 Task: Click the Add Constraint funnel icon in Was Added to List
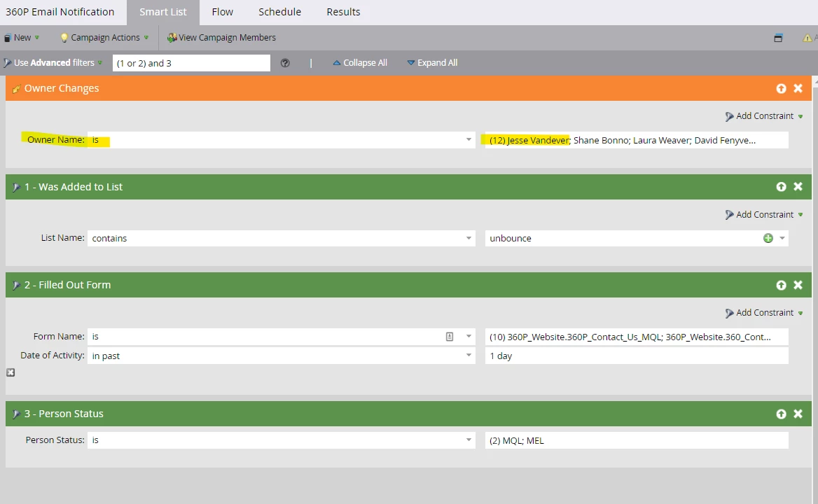pos(729,215)
